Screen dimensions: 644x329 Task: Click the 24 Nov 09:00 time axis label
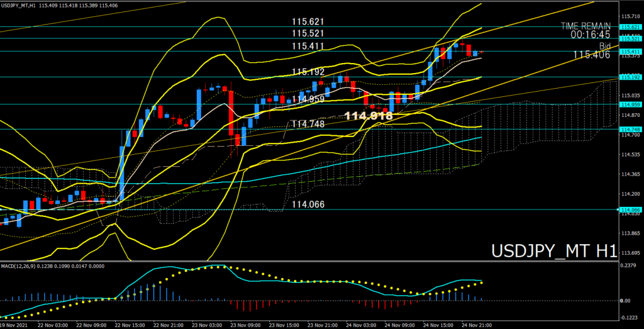401,325
